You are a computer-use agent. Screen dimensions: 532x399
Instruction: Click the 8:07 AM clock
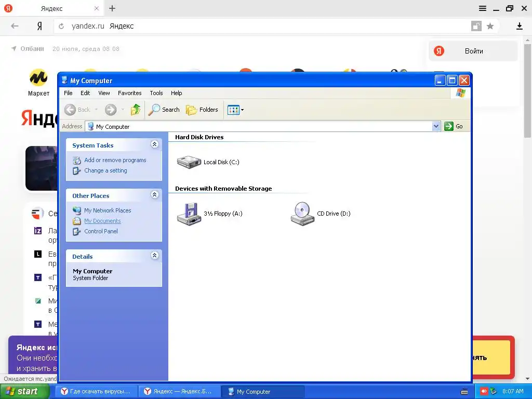pos(513,392)
